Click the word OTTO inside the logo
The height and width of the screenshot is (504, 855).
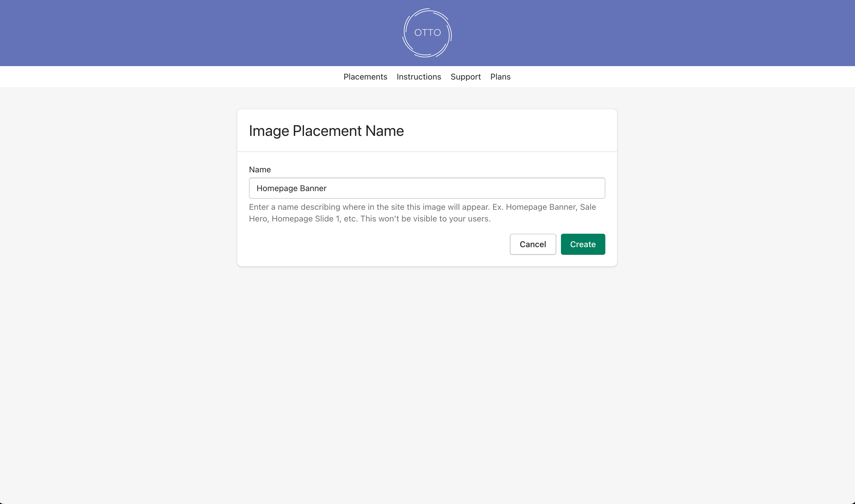(x=427, y=33)
